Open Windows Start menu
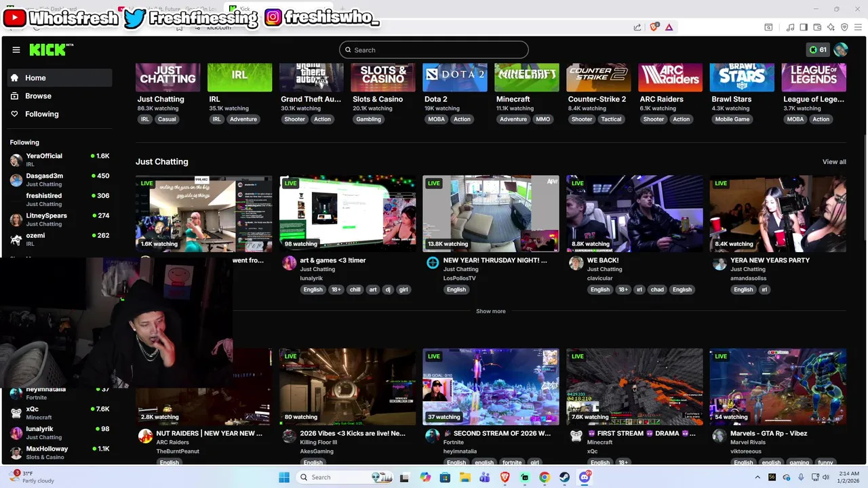Viewport: 868px width, 488px height. [x=284, y=477]
